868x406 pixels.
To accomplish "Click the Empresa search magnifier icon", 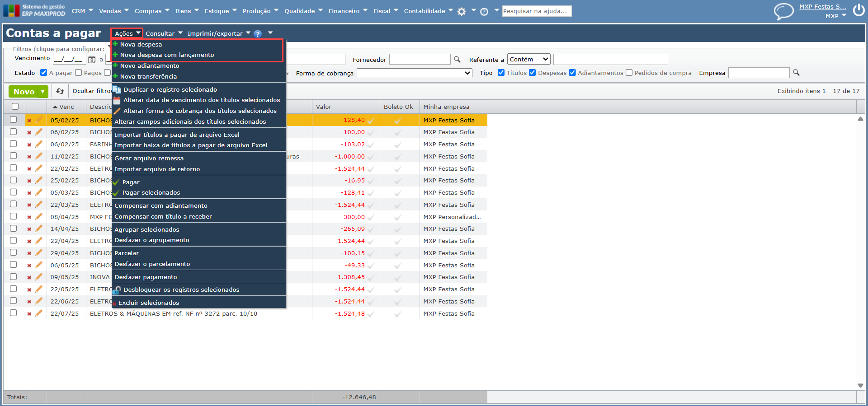I will point(796,73).
